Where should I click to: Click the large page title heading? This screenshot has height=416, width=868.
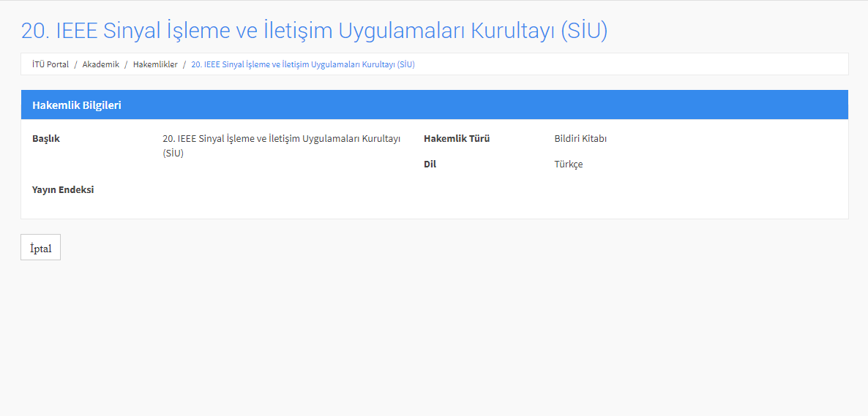click(x=315, y=31)
